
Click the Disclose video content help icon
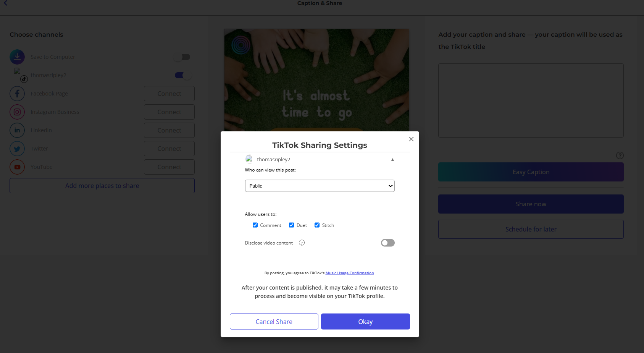pos(302,243)
